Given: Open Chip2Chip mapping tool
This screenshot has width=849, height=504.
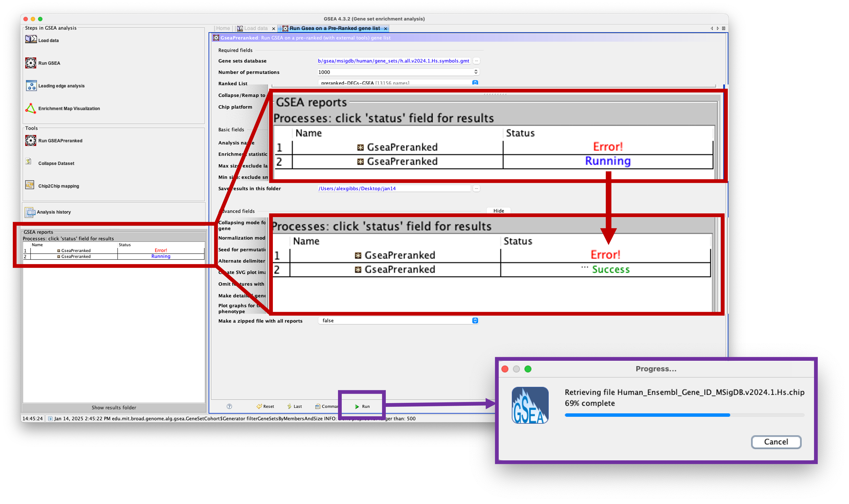Looking at the screenshot, I should 52,186.
